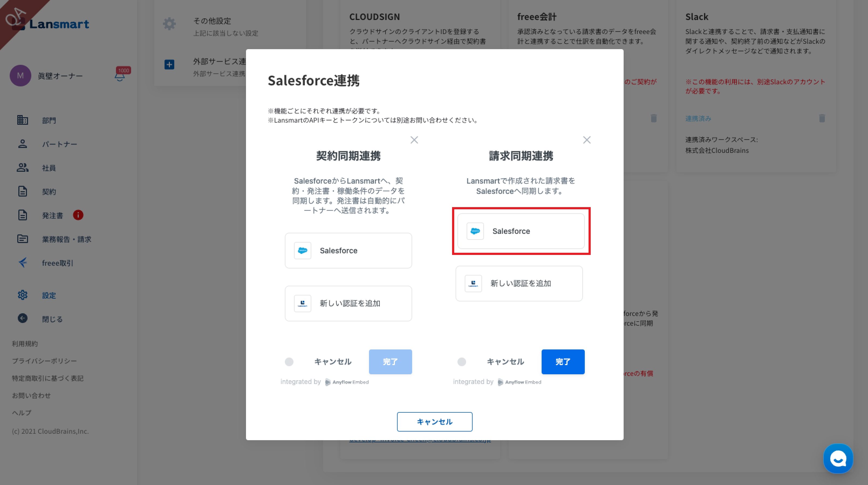Click the 部門 building icon in sidebar
The height and width of the screenshot is (485, 868).
pyautogui.click(x=23, y=120)
